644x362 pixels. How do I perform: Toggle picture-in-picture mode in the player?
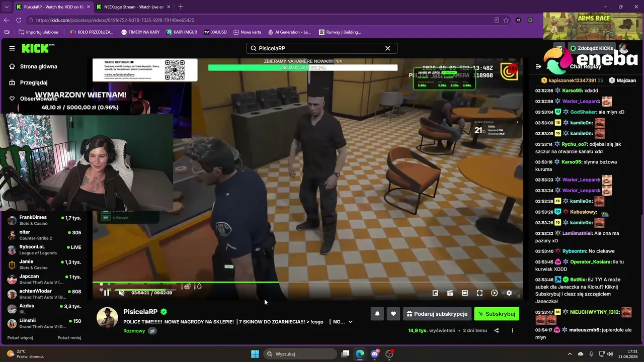tap(435, 293)
